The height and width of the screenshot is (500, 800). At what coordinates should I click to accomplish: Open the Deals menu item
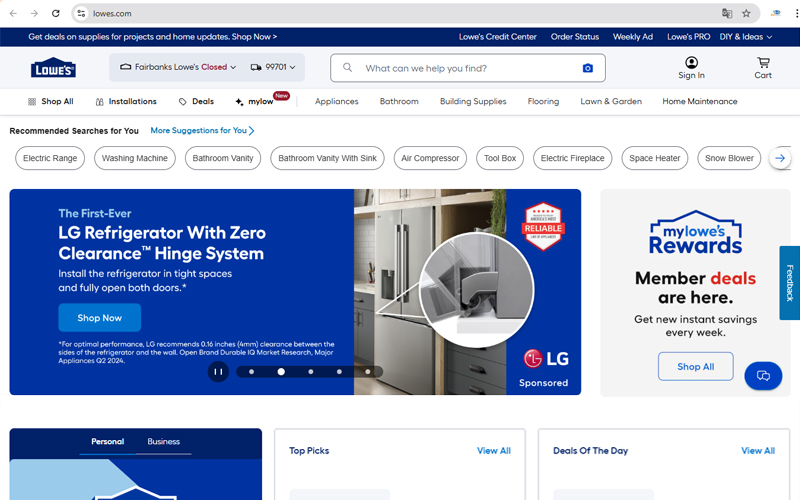(x=196, y=102)
